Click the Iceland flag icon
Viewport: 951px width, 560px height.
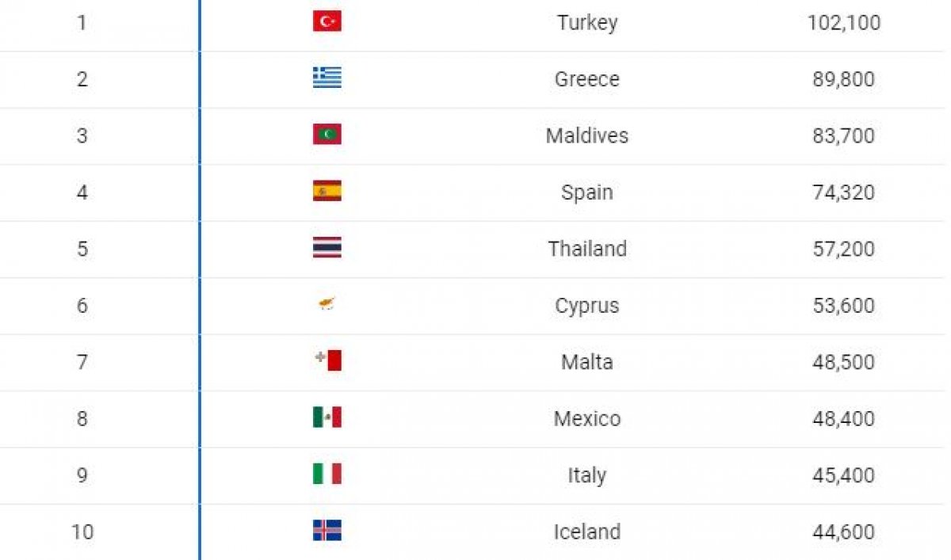[327, 531]
